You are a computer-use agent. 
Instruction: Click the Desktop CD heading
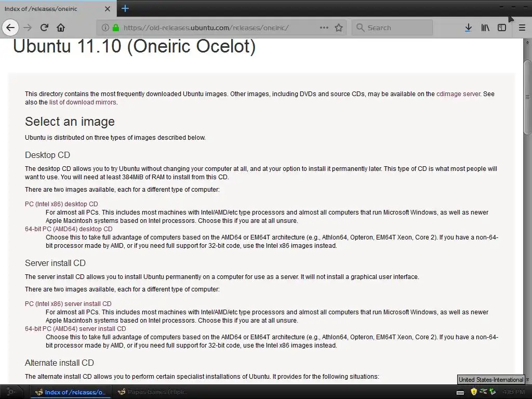(47, 155)
